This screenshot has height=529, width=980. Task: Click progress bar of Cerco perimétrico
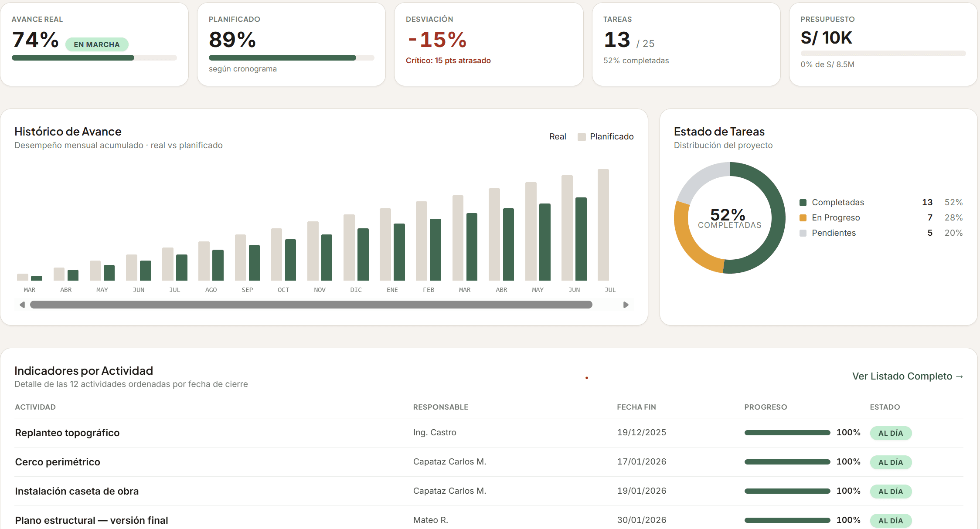[x=787, y=462]
